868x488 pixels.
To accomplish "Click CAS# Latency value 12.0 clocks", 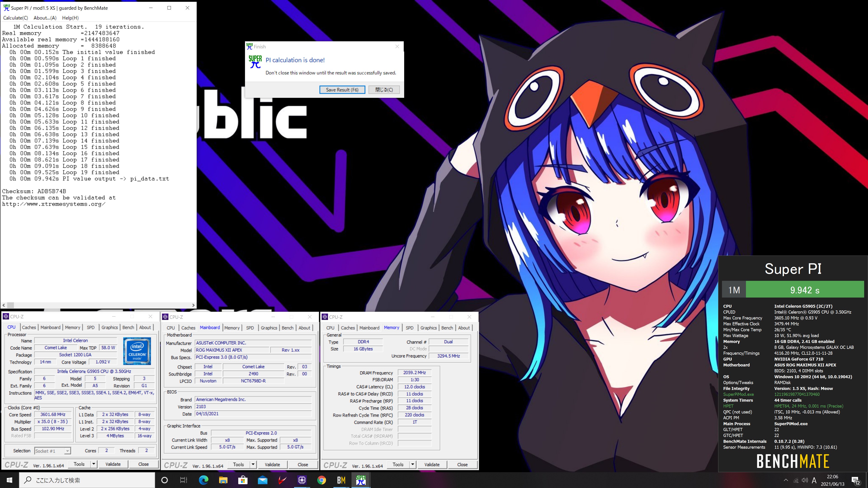I will (415, 387).
